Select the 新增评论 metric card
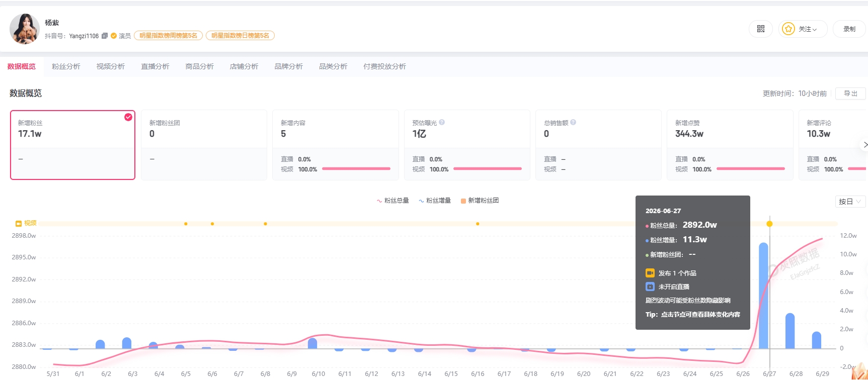 click(x=833, y=145)
